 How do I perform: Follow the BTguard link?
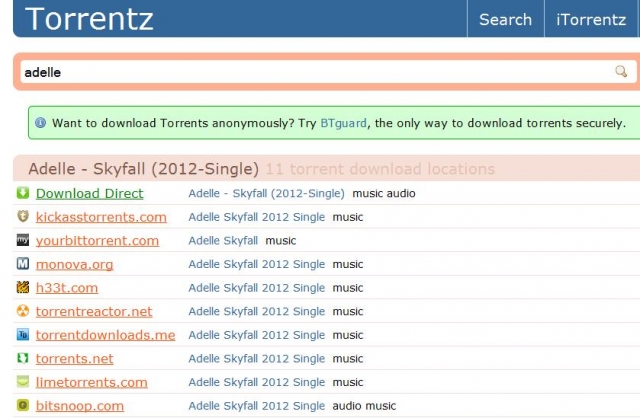pos(343,123)
